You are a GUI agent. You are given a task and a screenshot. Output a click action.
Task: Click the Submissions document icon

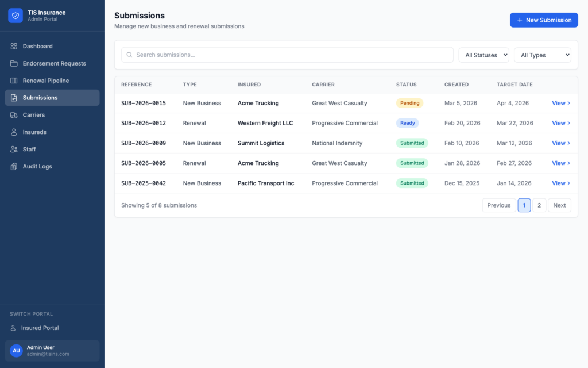(14, 98)
